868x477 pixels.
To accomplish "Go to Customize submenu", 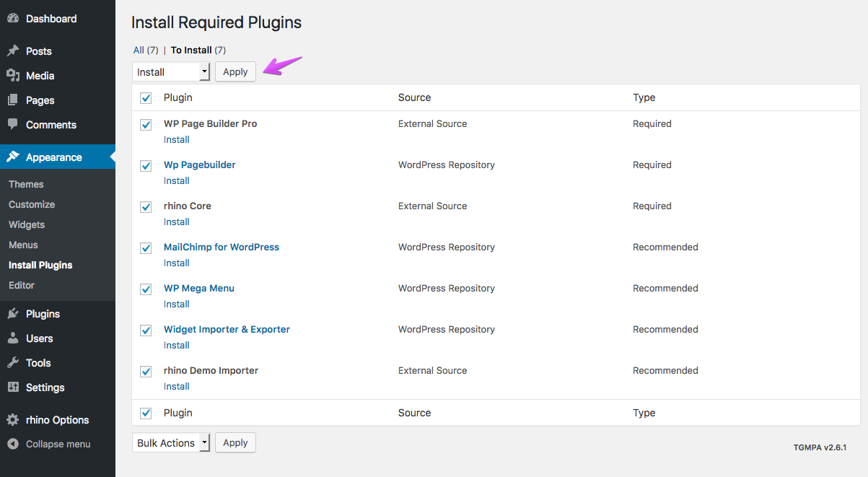I will click(32, 204).
